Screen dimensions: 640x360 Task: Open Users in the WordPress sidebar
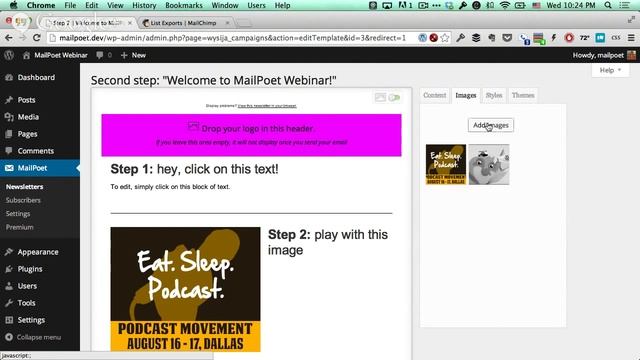pos(27,286)
